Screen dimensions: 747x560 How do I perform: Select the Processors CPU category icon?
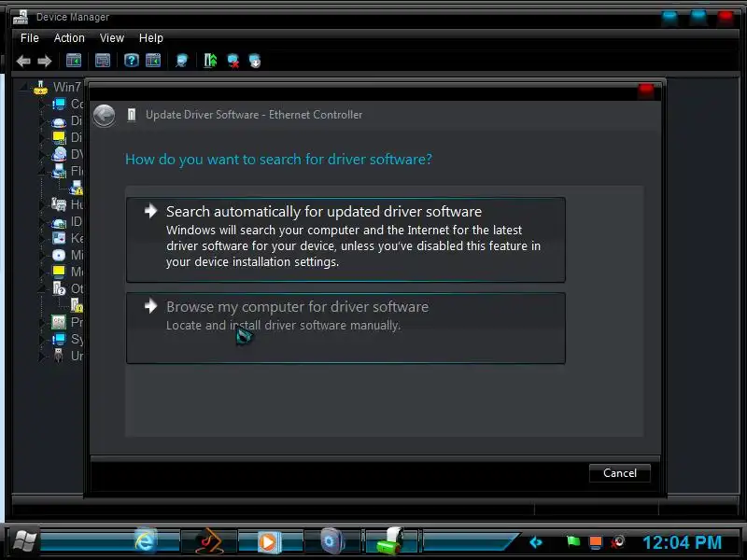pos(59,322)
